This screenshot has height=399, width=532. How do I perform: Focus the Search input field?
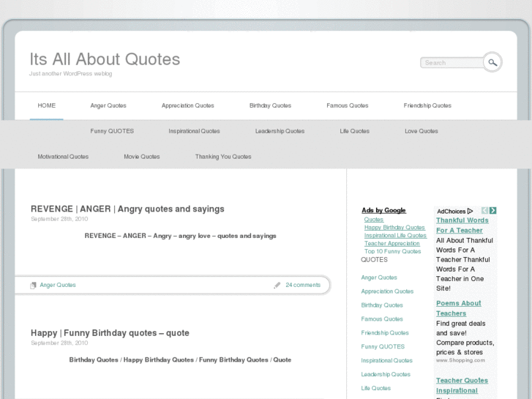(x=451, y=63)
